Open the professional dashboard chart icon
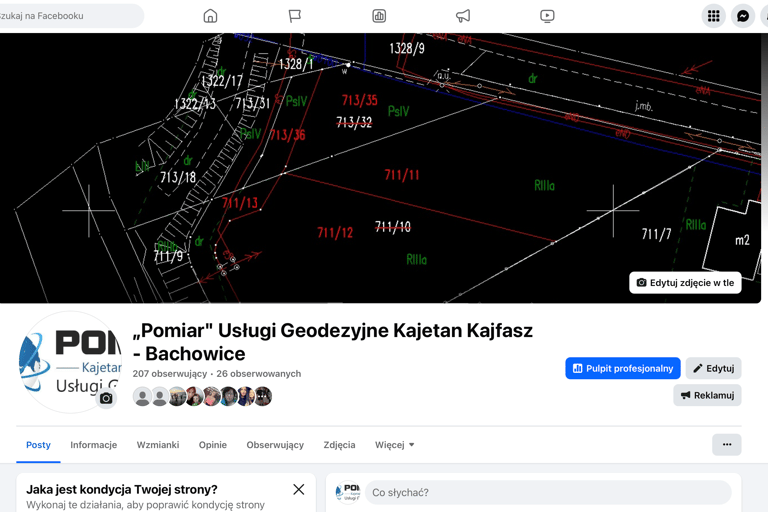Image resolution: width=768 pixels, height=512 pixels. coord(379,16)
